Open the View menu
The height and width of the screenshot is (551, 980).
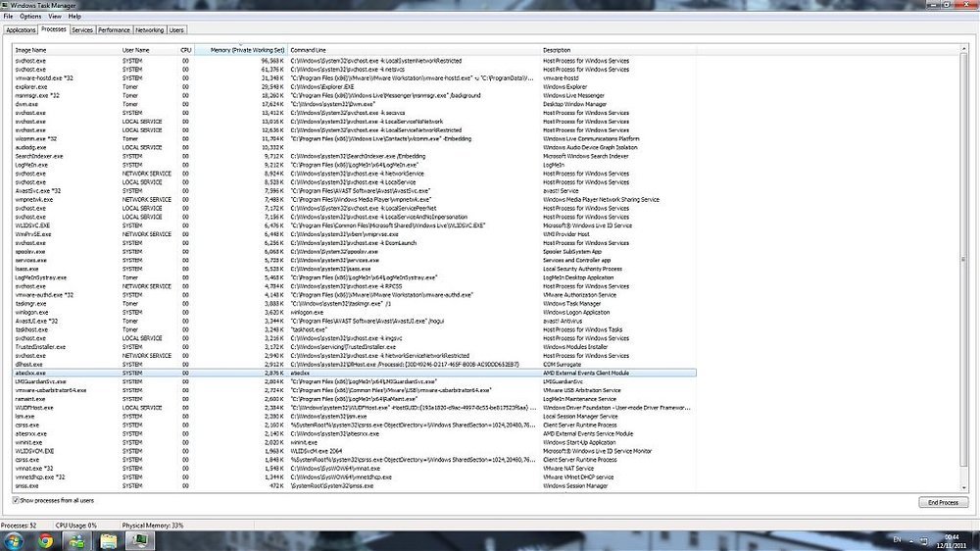[55, 17]
